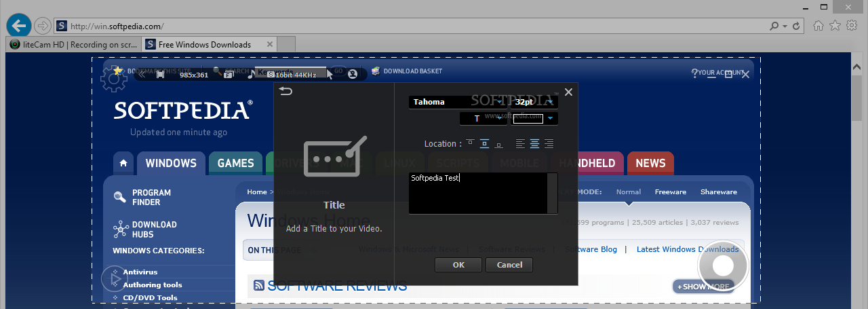Open the address bar dropdown arrow
The height and width of the screenshot is (309, 868).
coord(785,26)
